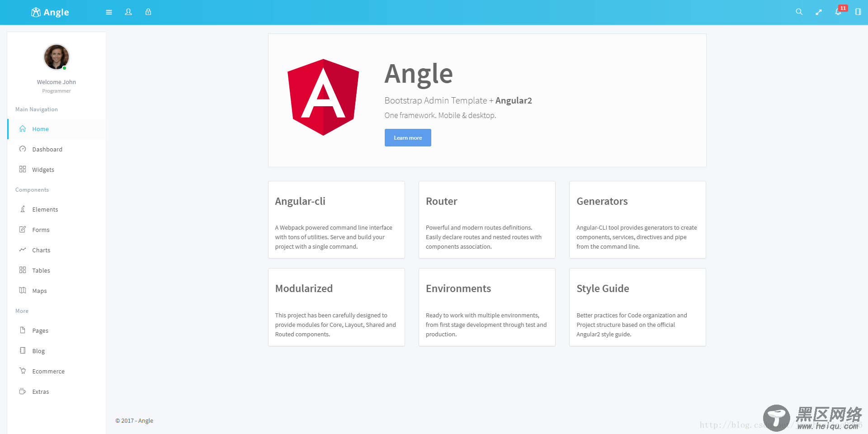
Task: Open Widgets menu item
Action: tap(57, 170)
